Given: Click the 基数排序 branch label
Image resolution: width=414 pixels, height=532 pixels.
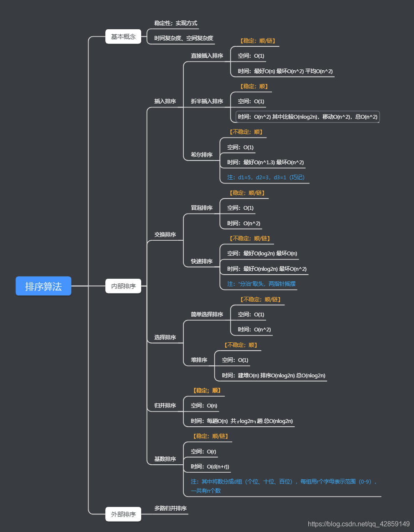Looking at the screenshot, I should click(165, 459).
